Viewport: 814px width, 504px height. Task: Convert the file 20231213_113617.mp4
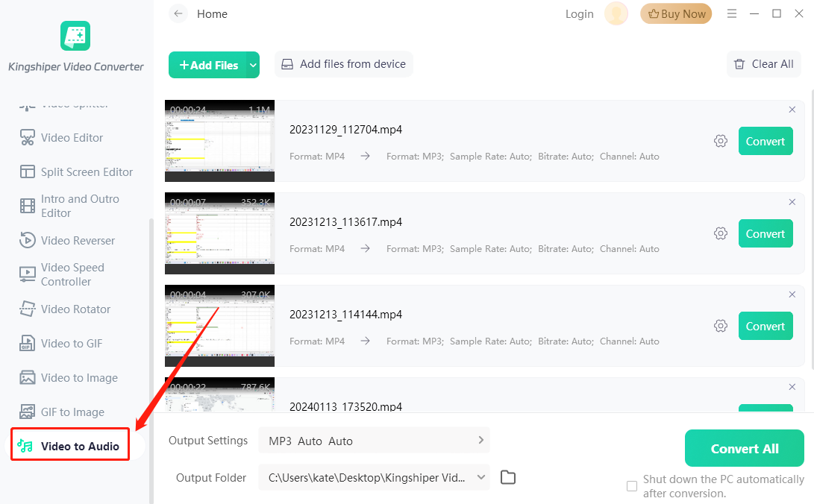click(766, 233)
